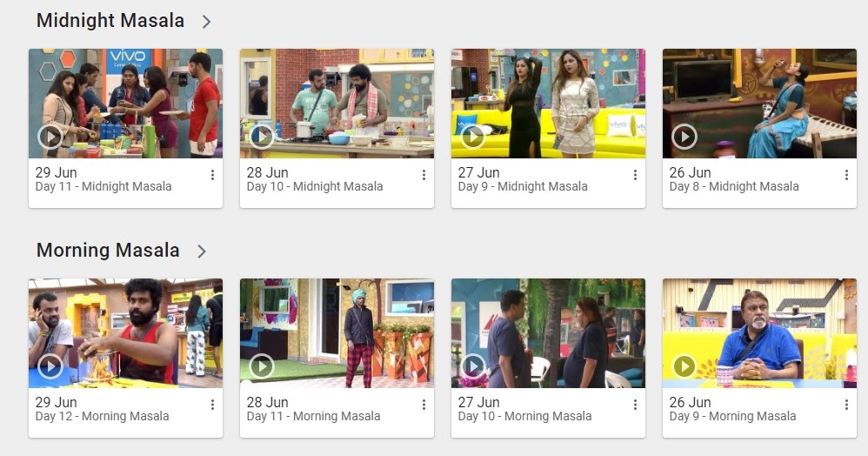This screenshot has width=868, height=456.
Task: Open more options for Day 10 Midnight Masala
Action: (424, 175)
